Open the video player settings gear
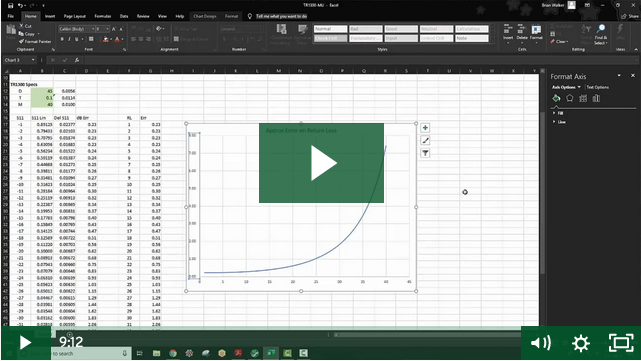Viewport: 641px width, 361px height. (x=580, y=343)
